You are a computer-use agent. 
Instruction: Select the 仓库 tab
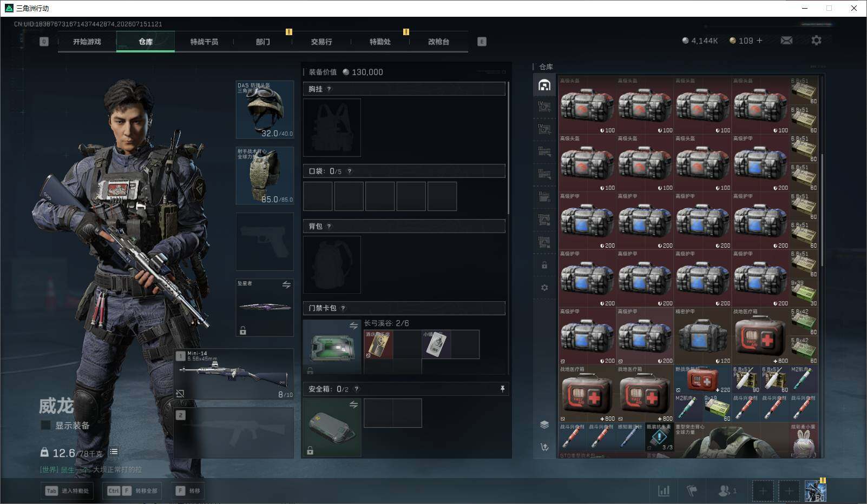click(x=146, y=42)
